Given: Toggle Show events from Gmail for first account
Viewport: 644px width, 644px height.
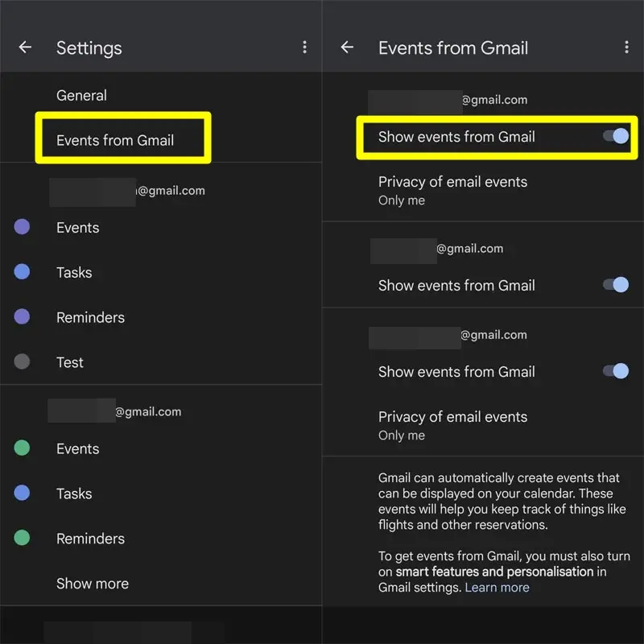Looking at the screenshot, I should [x=616, y=136].
